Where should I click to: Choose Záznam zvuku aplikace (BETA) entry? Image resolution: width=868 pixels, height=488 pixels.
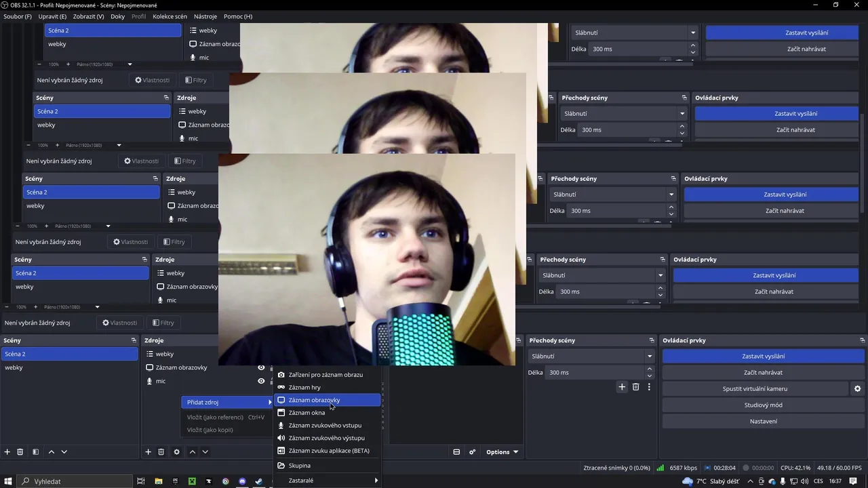[328, 451]
